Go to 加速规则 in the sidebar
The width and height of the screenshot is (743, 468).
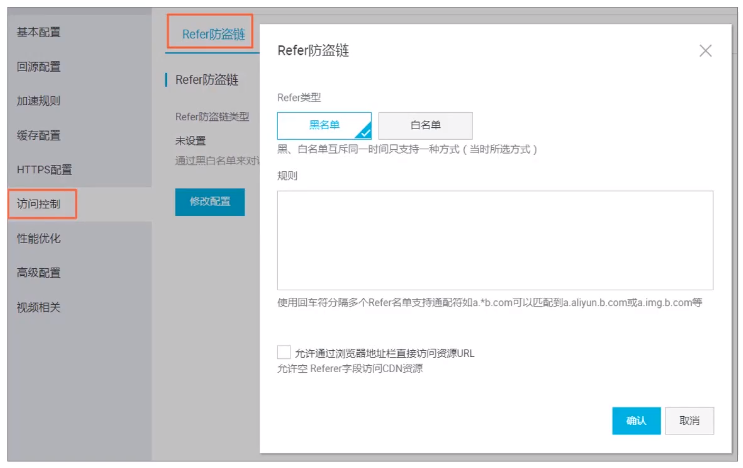(39, 101)
